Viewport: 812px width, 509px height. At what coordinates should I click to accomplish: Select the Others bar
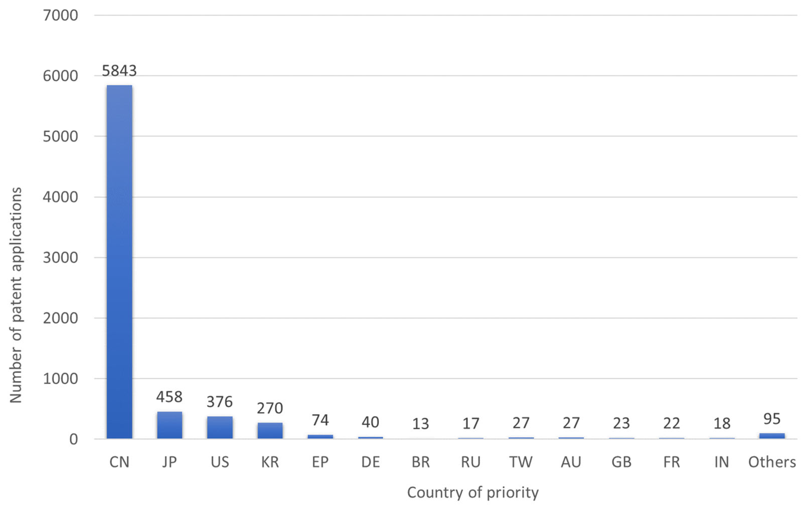[x=772, y=435]
